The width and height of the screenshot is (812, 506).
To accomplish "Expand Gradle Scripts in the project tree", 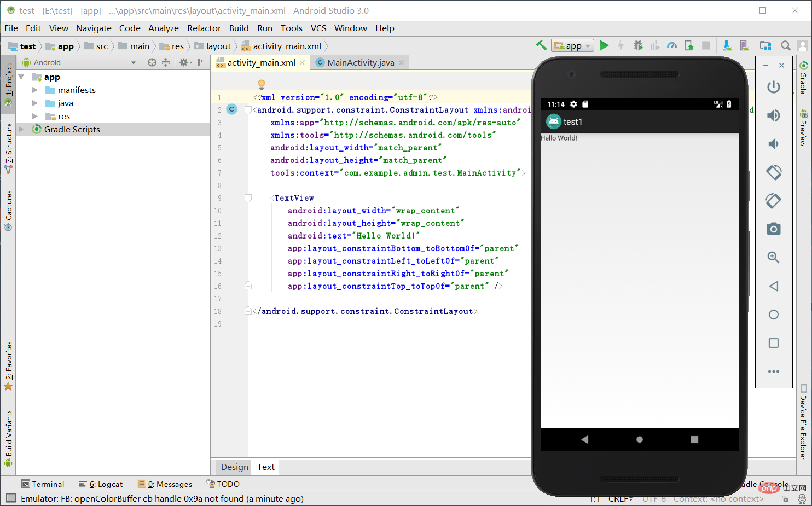I will [x=21, y=129].
